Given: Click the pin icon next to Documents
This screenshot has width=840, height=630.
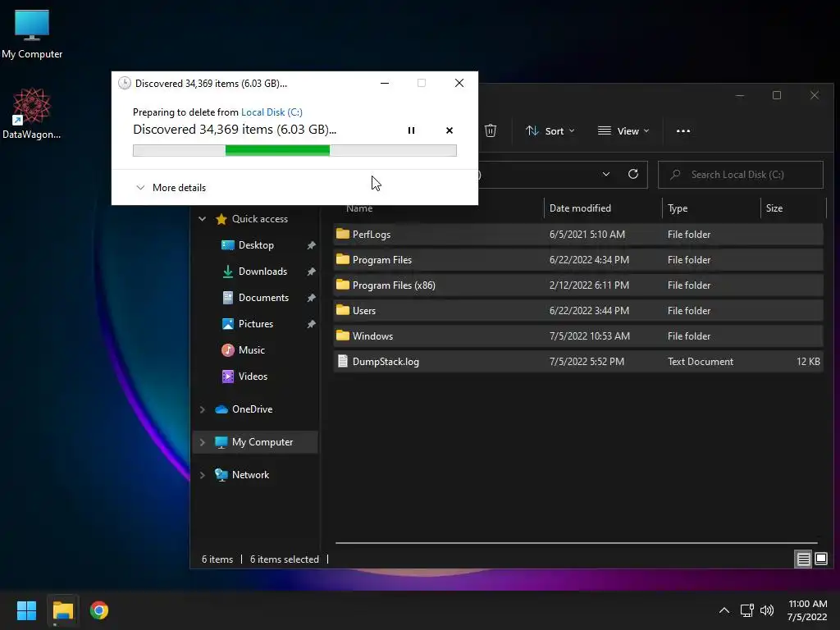Looking at the screenshot, I should pos(311,298).
